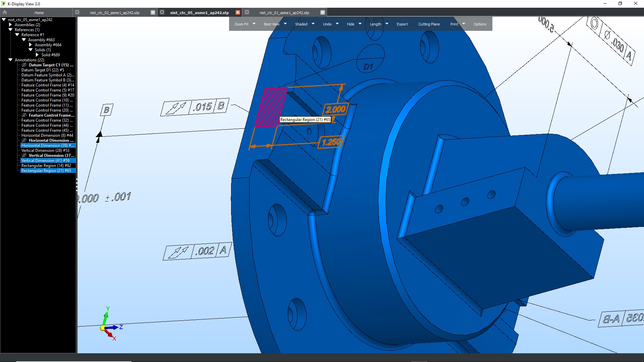644x362 pixels.
Task: Switch to nist_ctc_02_asme1_ap242.stp tab
Action: point(114,13)
